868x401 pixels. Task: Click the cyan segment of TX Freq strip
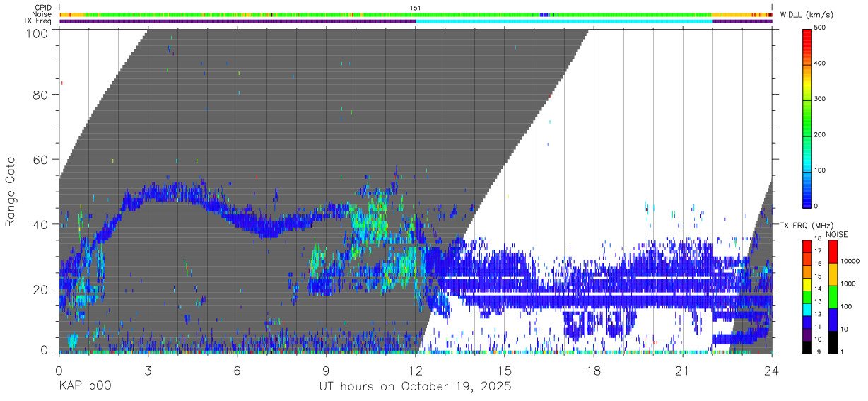(564, 21)
